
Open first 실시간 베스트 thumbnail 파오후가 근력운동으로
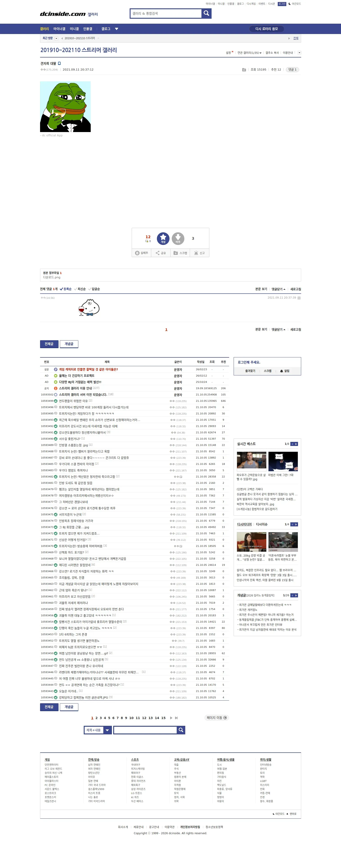tap(251, 461)
